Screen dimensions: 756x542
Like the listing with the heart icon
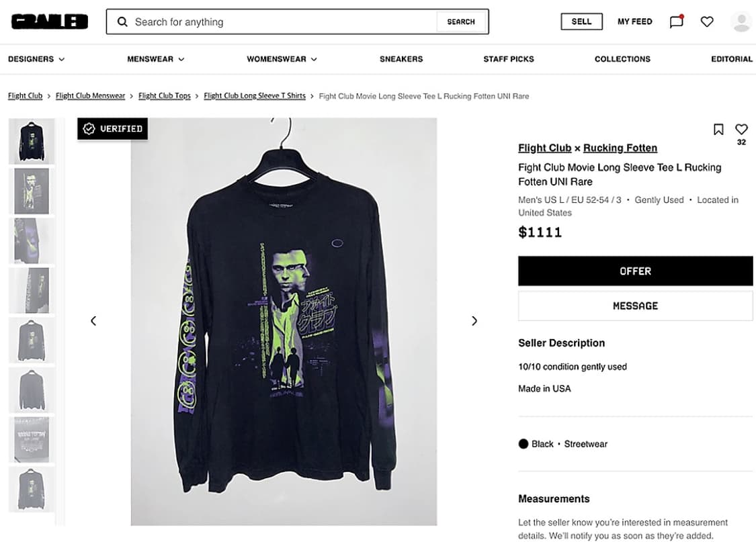coord(741,129)
